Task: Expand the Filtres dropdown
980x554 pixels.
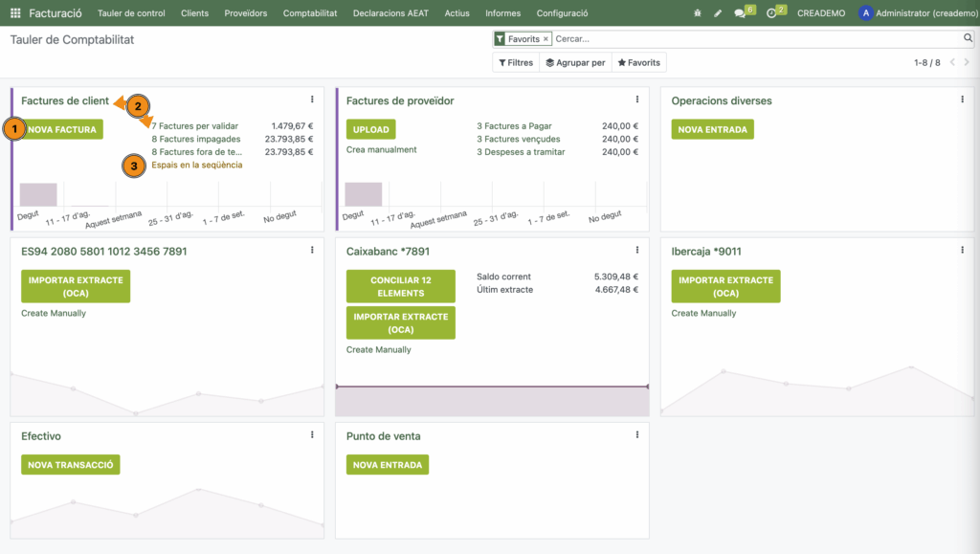Action: tap(516, 62)
